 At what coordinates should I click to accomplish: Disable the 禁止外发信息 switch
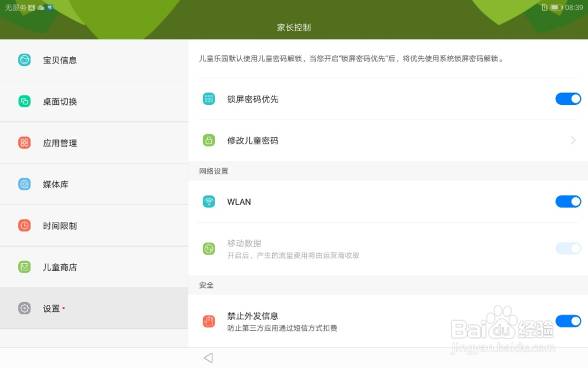(568, 321)
